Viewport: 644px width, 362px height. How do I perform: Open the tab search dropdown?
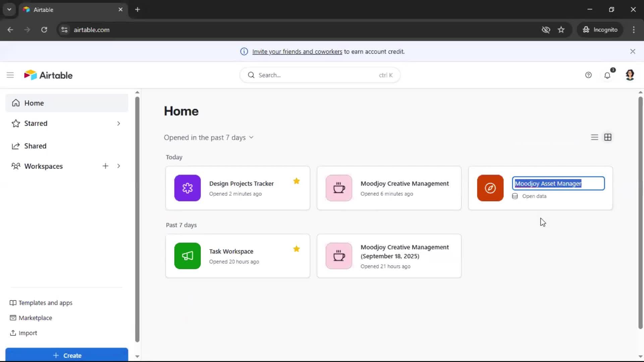pyautogui.click(x=9, y=9)
